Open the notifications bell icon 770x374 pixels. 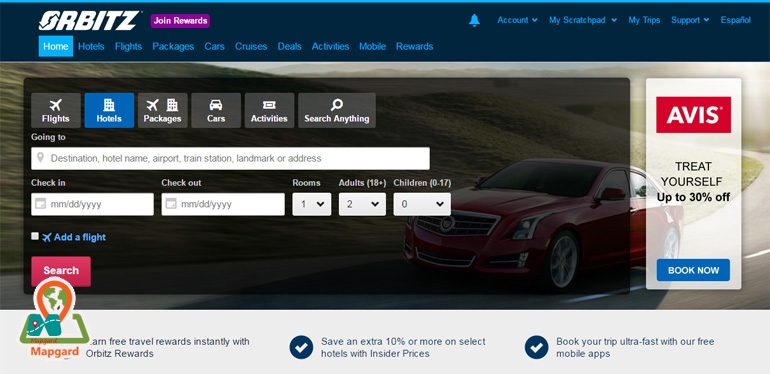click(474, 20)
